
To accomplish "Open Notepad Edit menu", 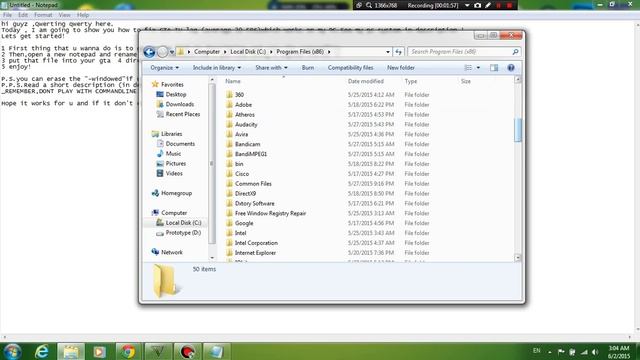I will (x=23, y=15).
